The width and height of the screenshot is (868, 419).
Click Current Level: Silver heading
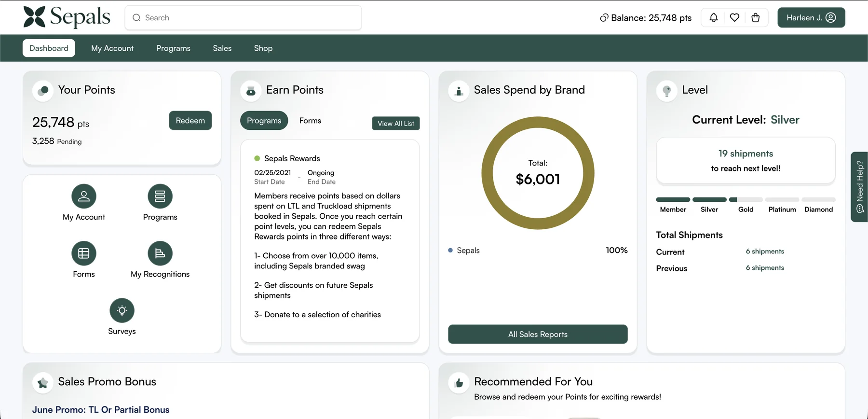point(746,120)
